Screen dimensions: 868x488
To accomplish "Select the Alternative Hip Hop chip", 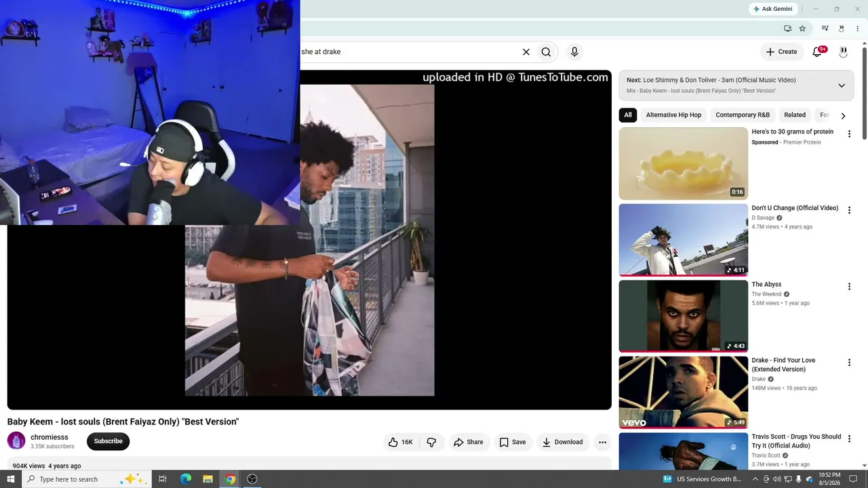I will coord(673,115).
